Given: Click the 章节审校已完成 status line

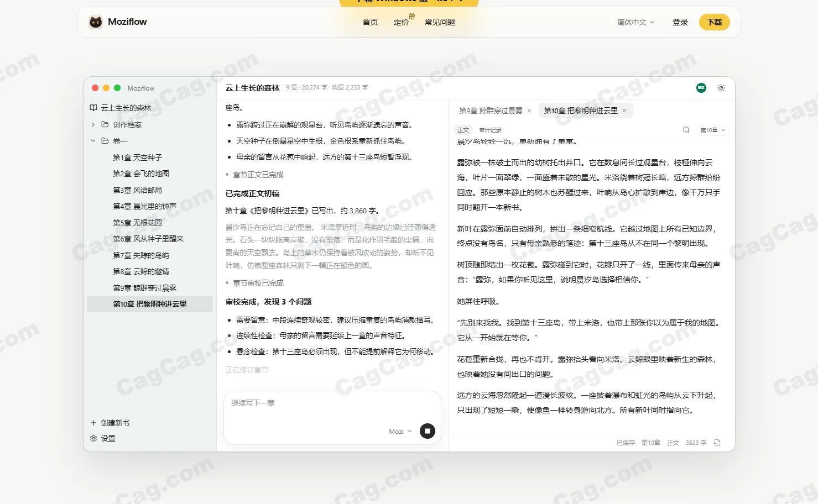Looking at the screenshot, I should pyautogui.click(x=258, y=283).
